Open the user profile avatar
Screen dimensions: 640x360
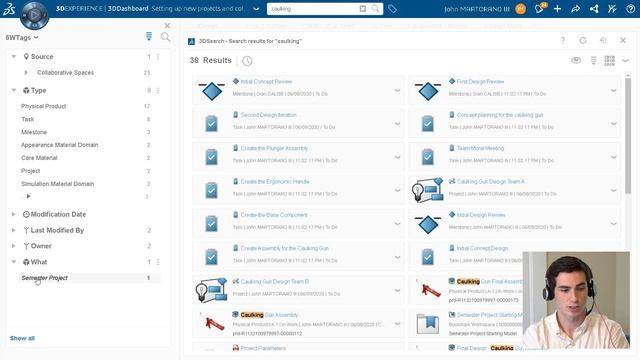(520, 9)
